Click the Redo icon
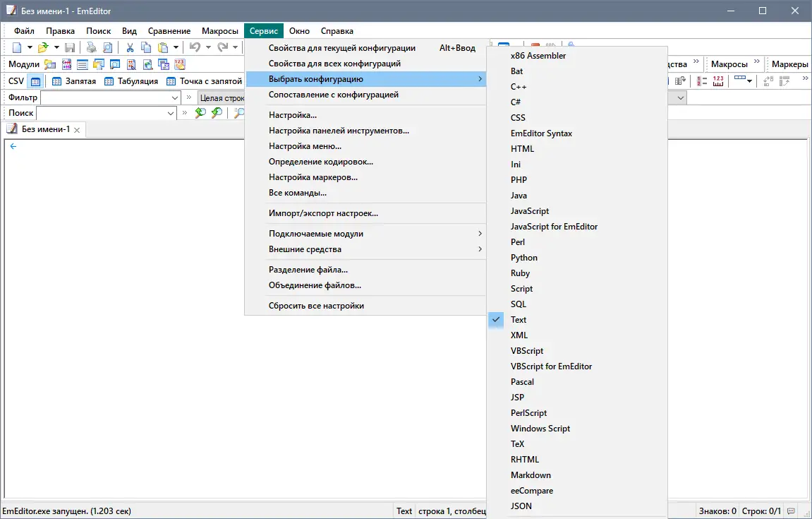The image size is (812, 519). coord(223,47)
